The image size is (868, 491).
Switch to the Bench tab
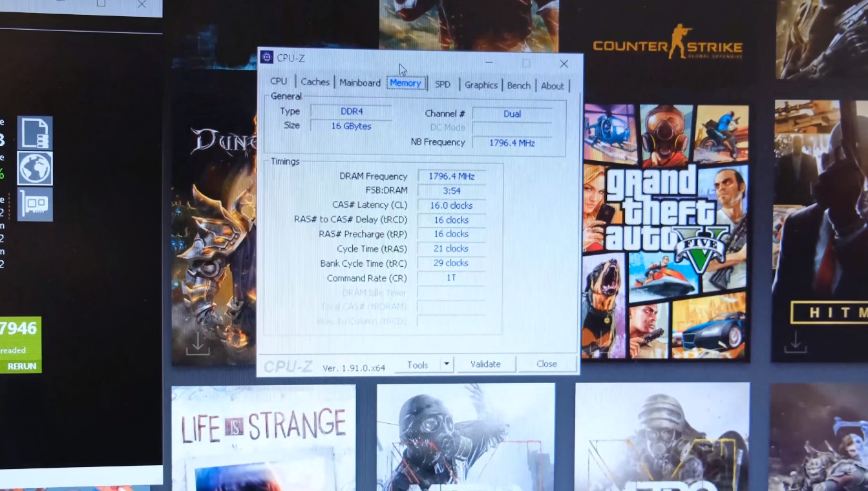click(x=518, y=85)
